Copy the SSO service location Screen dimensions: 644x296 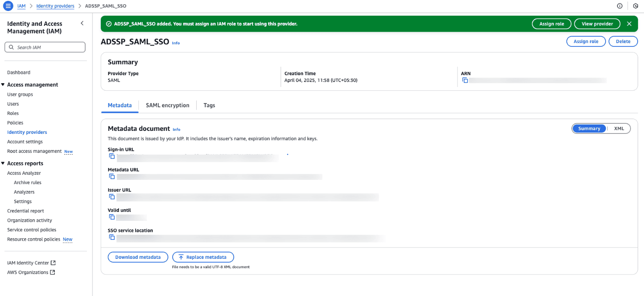[112, 237]
